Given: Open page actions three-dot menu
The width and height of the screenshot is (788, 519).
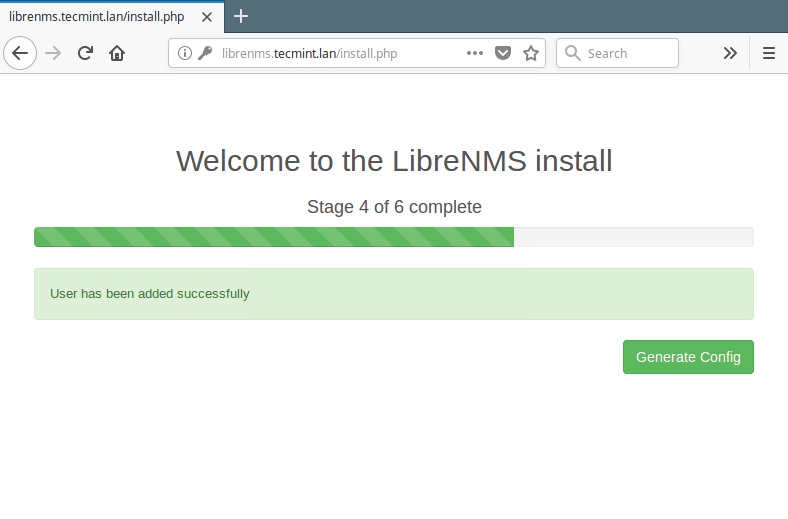Looking at the screenshot, I should pyautogui.click(x=475, y=53).
